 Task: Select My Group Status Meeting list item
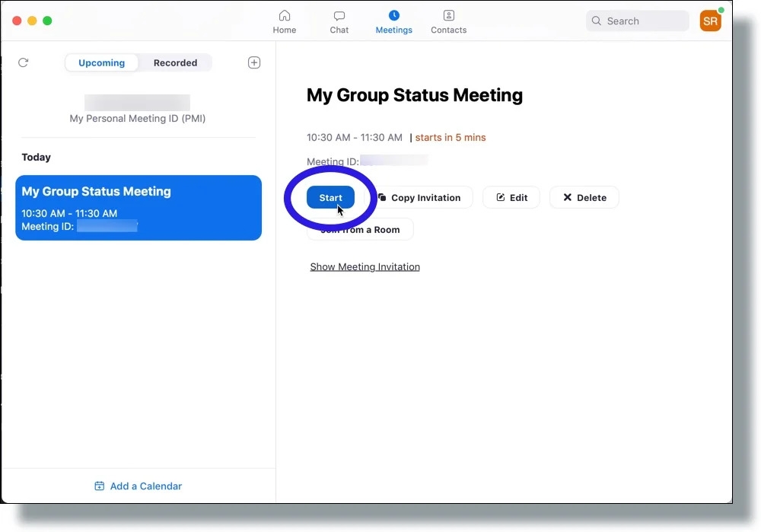(x=139, y=208)
